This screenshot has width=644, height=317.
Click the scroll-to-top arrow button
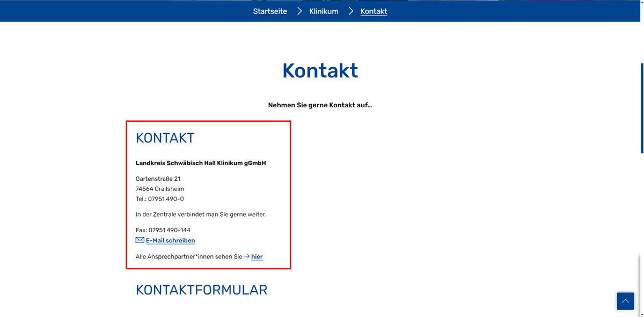tap(625, 301)
